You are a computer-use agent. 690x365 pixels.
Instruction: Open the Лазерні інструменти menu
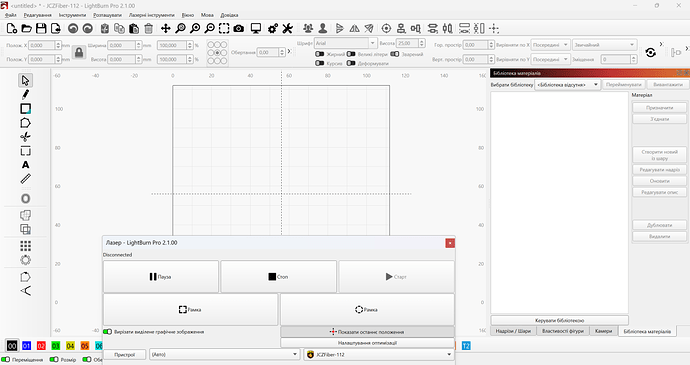coord(151,15)
